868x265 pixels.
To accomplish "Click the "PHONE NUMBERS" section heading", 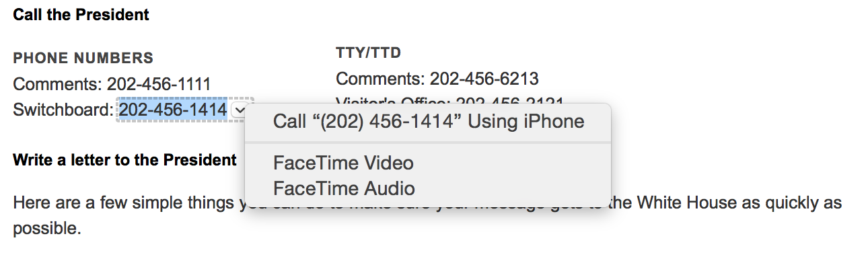I will tap(83, 59).
